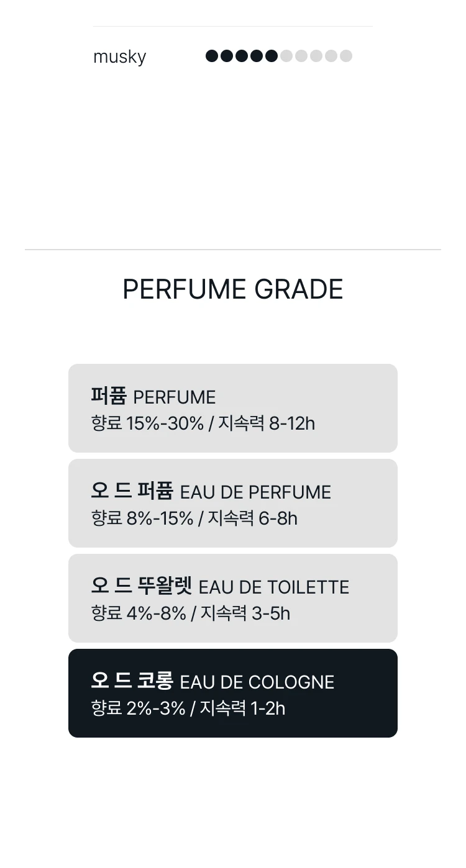
Task: Click the ninth musky rating dot
Action: click(331, 57)
